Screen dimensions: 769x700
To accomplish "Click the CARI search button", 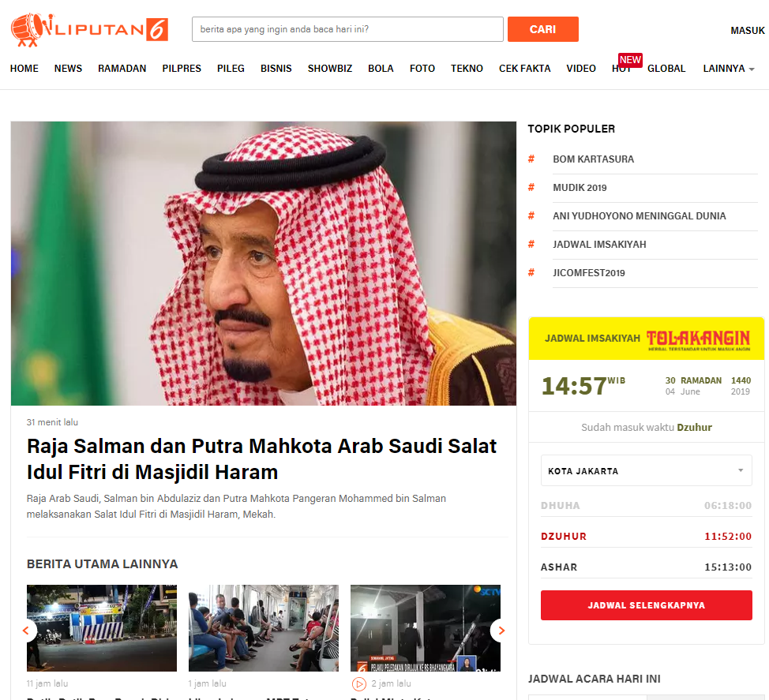I will (543, 29).
